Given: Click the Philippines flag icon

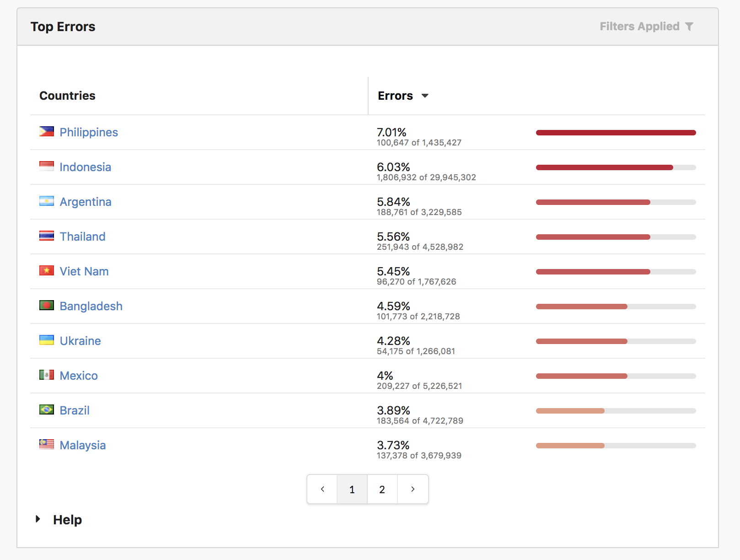Looking at the screenshot, I should coord(46,132).
